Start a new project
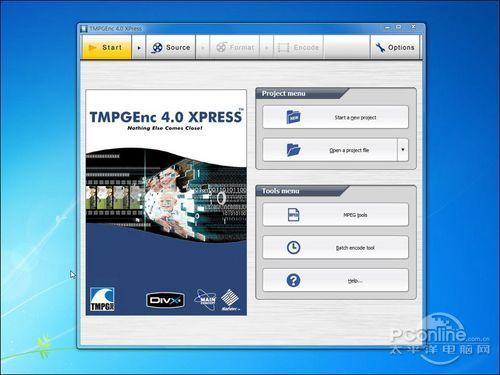 click(x=335, y=117)
